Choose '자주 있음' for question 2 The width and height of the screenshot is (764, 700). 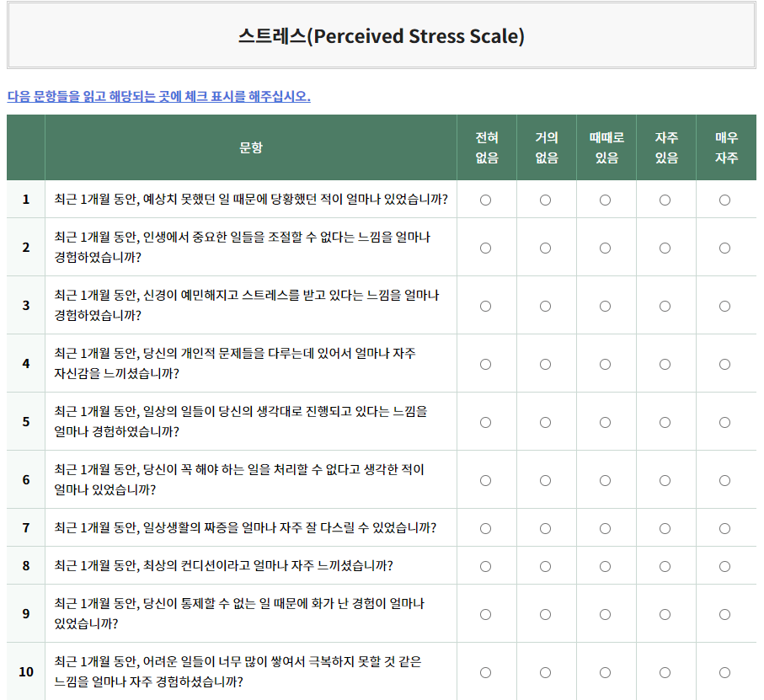(x=665, y=248)
